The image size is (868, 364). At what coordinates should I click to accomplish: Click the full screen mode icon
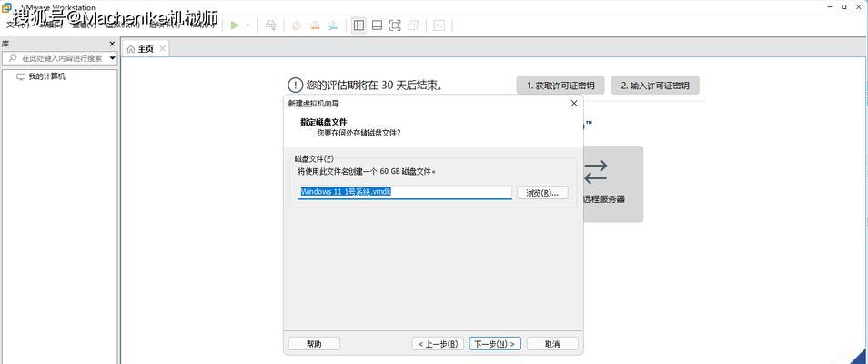point(395,25)
